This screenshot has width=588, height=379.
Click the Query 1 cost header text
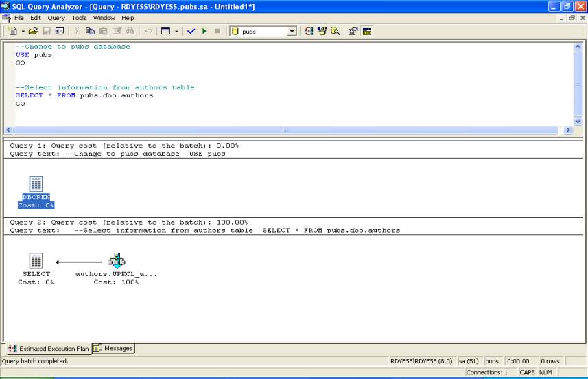(124, 146)
